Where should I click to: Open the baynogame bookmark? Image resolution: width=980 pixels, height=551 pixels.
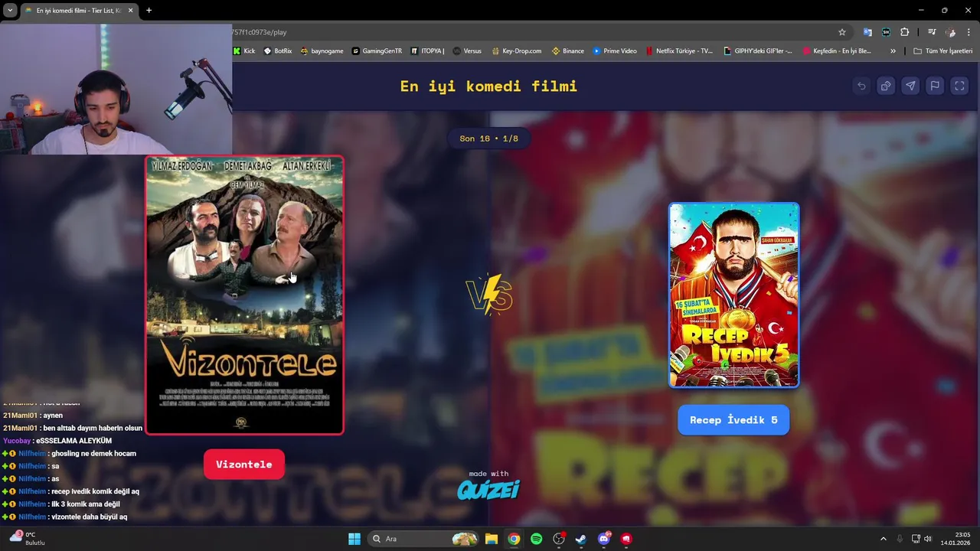(322, 51)
